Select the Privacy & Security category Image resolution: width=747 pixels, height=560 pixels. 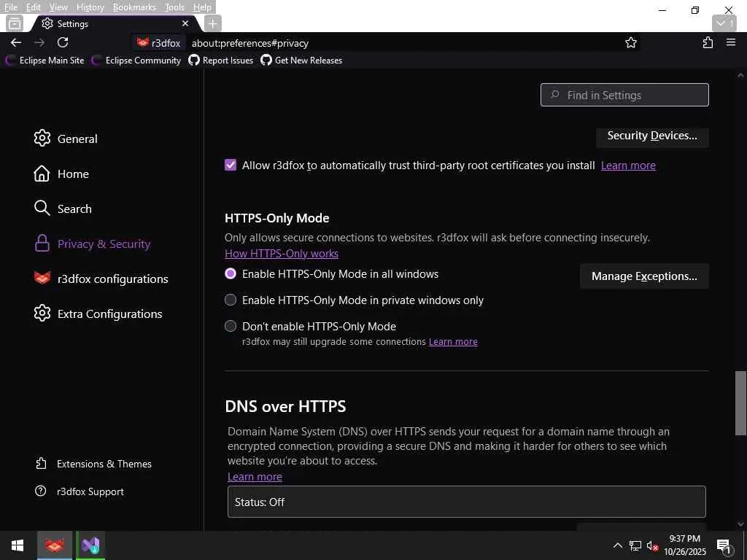[93, 244]
